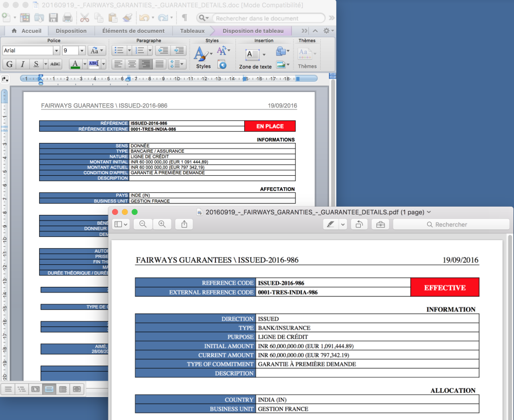
Task: Open the font name dropdown (Arial)
Action: pyautogui.click(x=57, y=50)
